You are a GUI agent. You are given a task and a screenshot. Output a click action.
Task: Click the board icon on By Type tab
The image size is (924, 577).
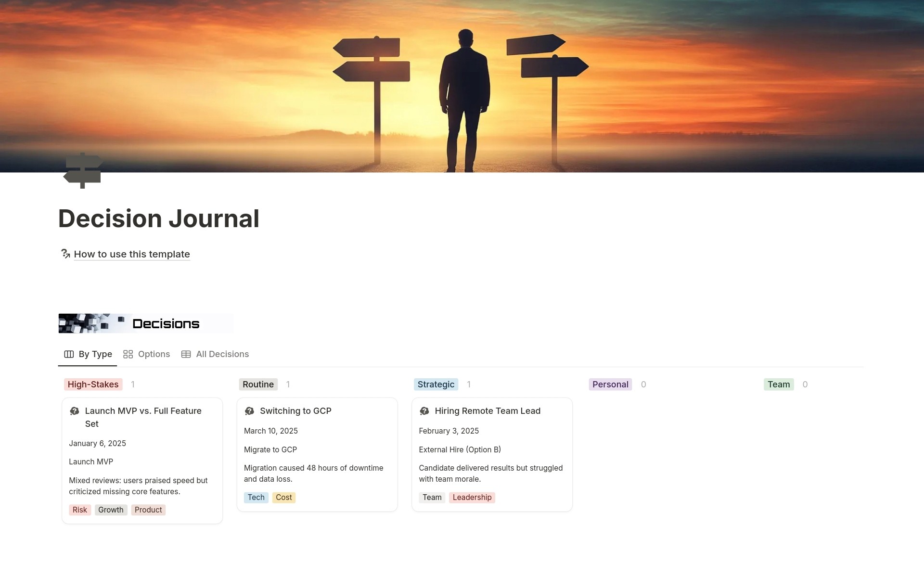pos(69,354)
